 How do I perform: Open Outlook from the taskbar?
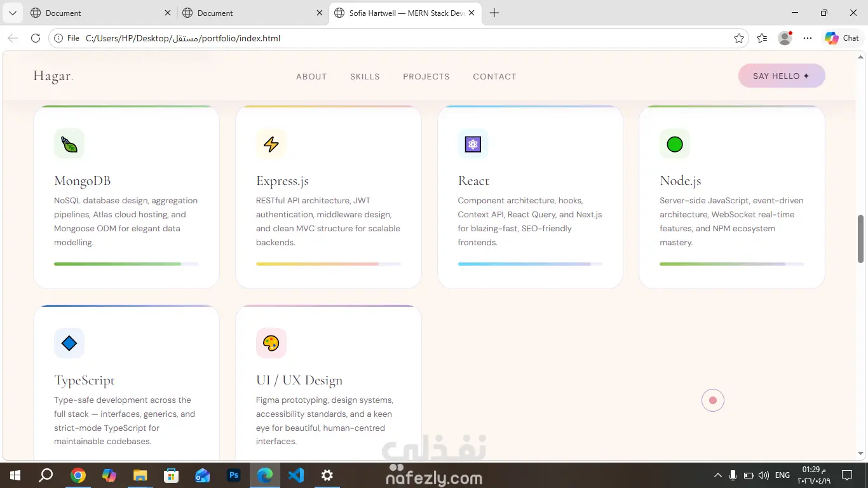(202, 475)
